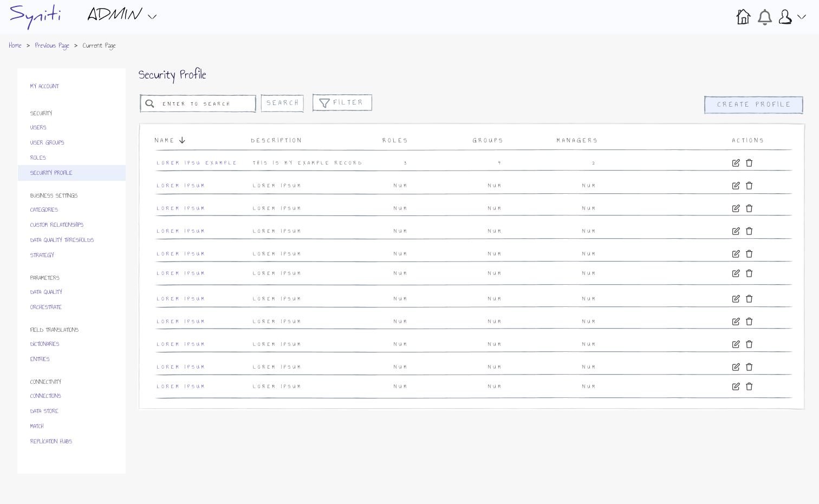Sort by Name column arrow

183,140
